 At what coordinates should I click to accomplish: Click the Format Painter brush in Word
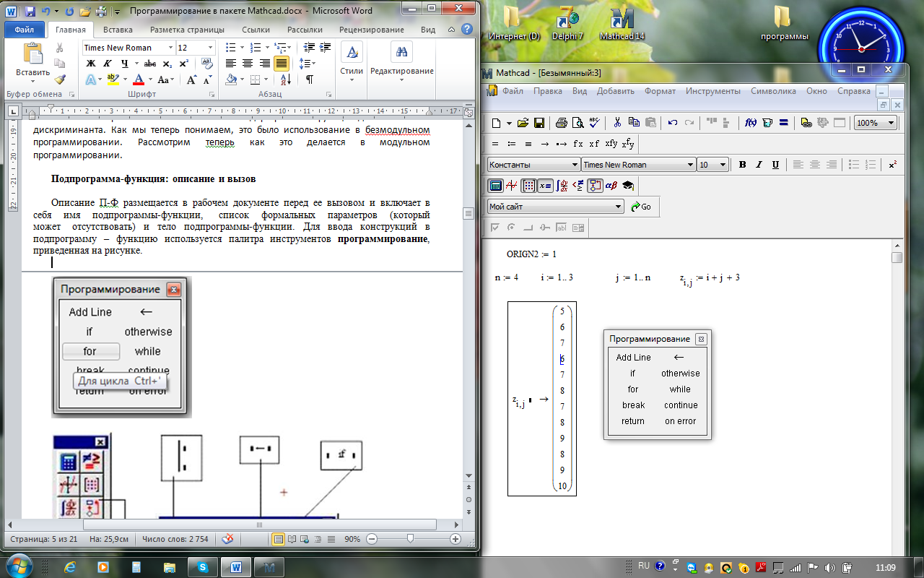pos(60,79)
